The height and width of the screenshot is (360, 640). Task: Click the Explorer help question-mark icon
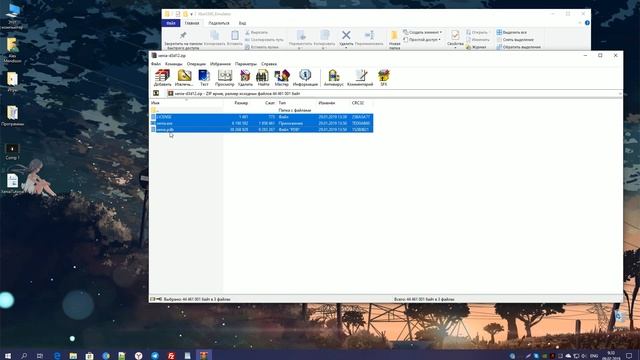(x=587, y=23)
